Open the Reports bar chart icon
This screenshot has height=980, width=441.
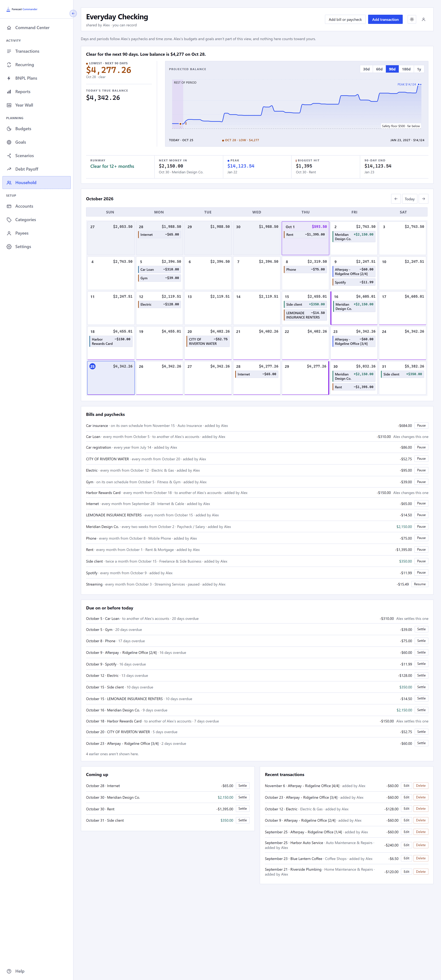click(9, 92)
